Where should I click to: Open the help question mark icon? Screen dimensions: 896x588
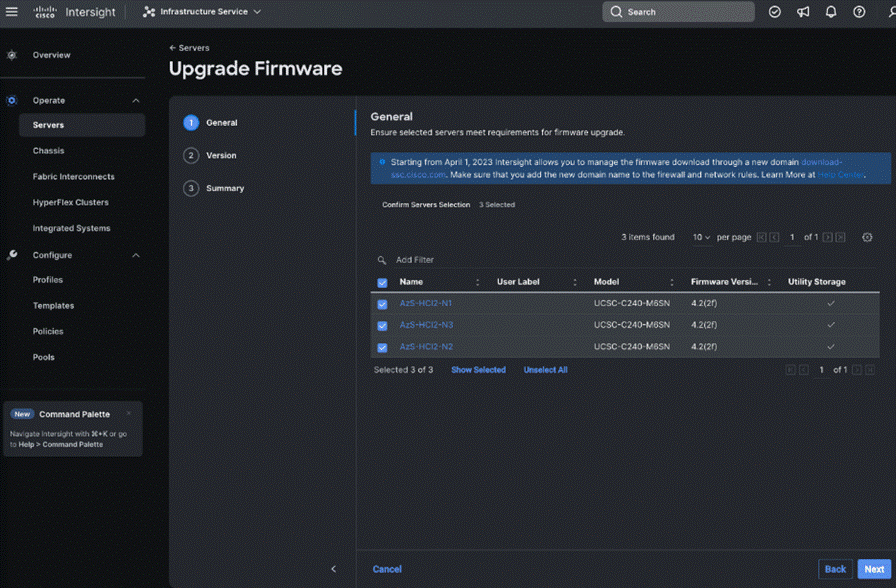(858, 12)
